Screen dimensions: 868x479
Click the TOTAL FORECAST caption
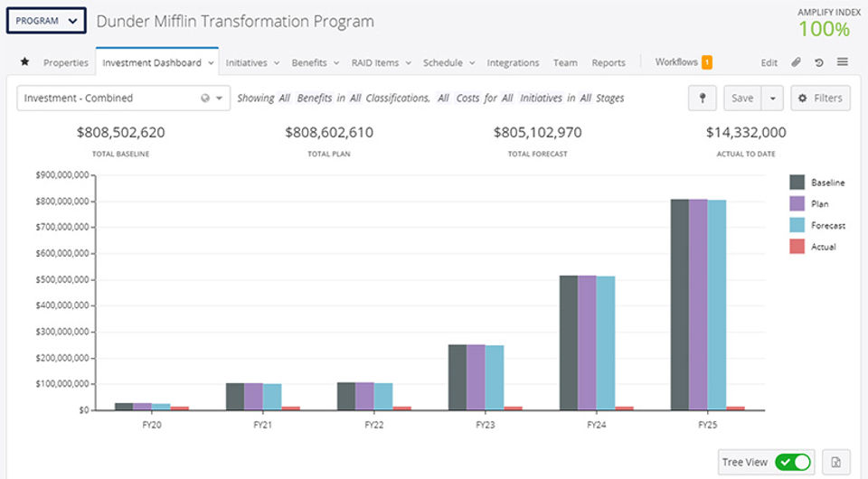point(537,154)
